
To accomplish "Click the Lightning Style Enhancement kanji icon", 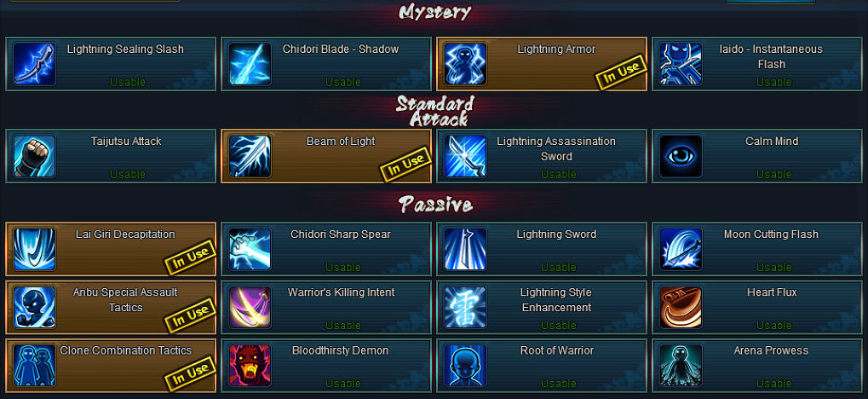I will pos(466,307).
